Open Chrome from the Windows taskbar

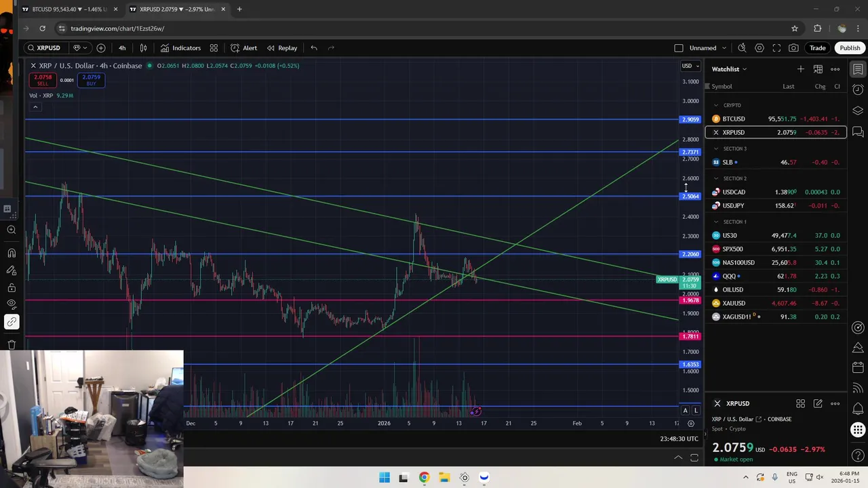click(424, 477)
